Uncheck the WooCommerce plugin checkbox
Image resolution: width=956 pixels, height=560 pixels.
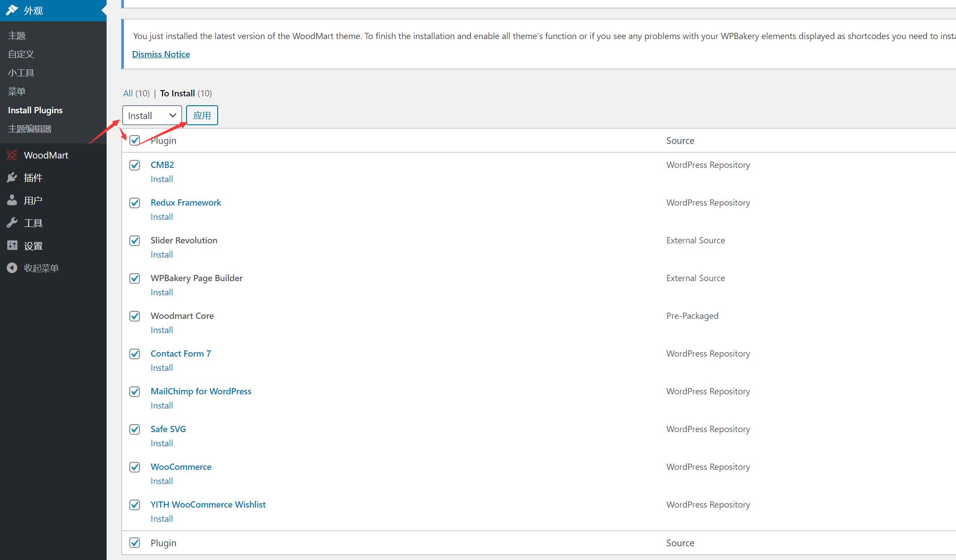click(x=135, y=467)
